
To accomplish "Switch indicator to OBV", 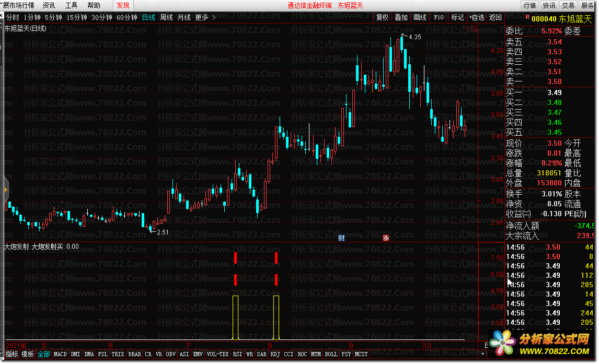I will click(171, 354).
